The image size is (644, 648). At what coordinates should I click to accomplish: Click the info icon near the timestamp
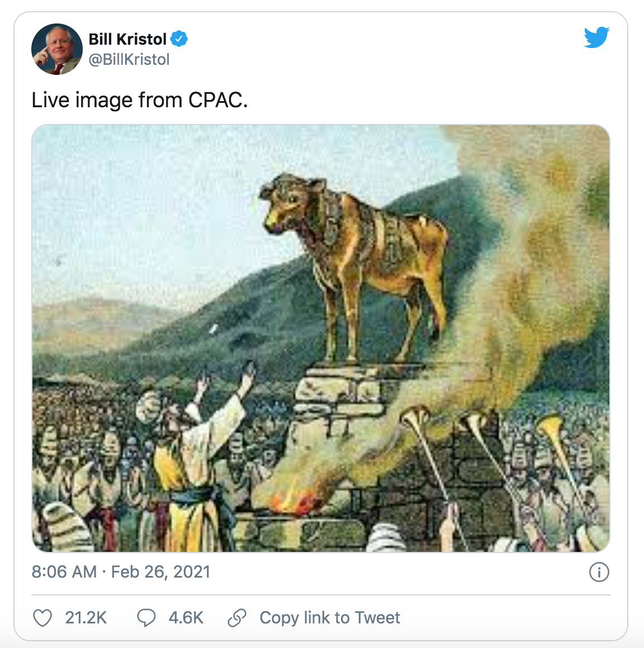(x=600, y=572)
